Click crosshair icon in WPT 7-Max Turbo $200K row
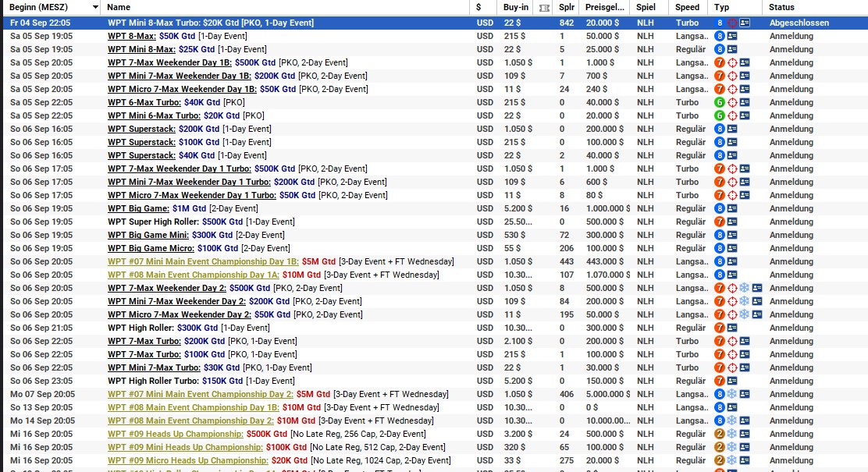The image size is (868, 472). pos(732,342)
